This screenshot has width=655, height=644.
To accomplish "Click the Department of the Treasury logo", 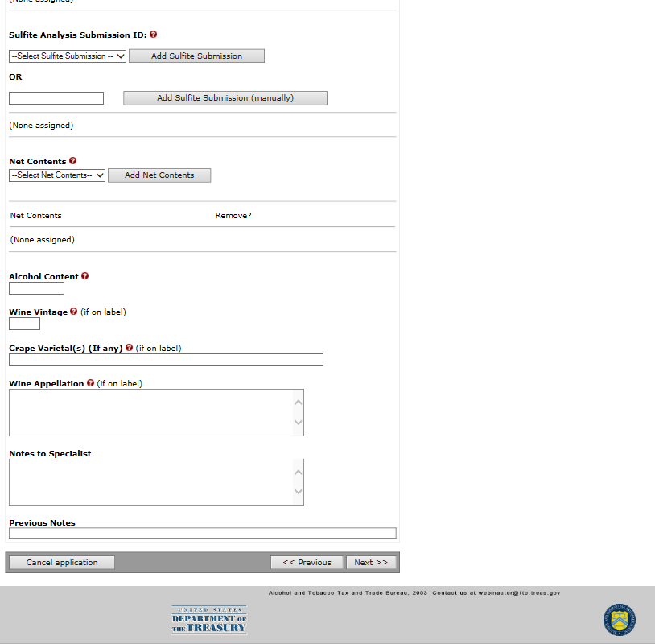I will (209, 620).
